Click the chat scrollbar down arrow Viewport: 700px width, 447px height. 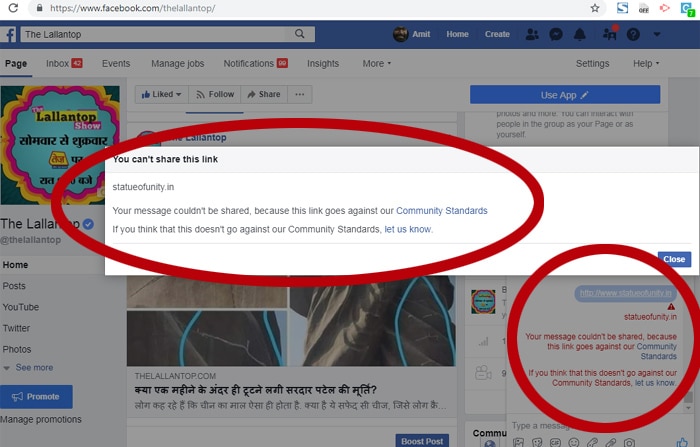pos(689,408)
